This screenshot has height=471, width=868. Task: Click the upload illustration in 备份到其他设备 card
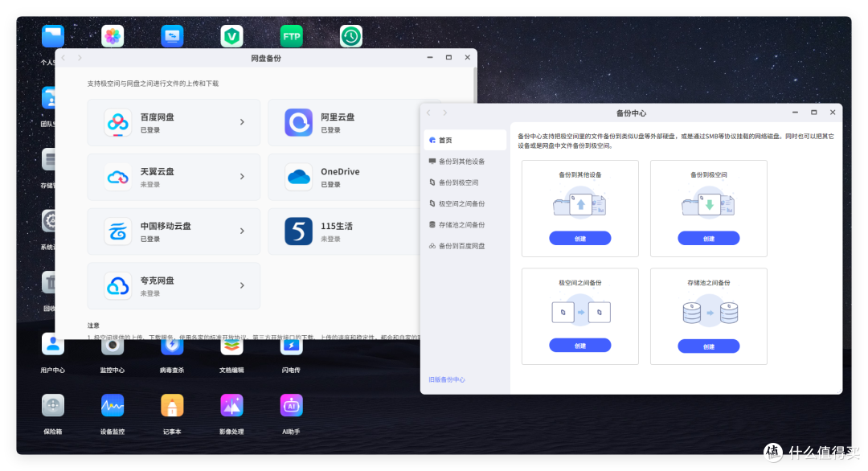point(579,203)
